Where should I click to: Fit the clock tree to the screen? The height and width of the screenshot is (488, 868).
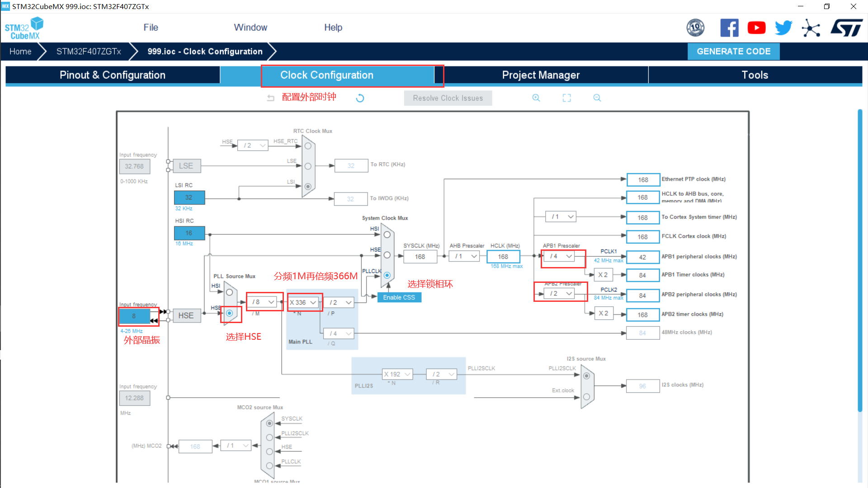(x=566, y=98)
